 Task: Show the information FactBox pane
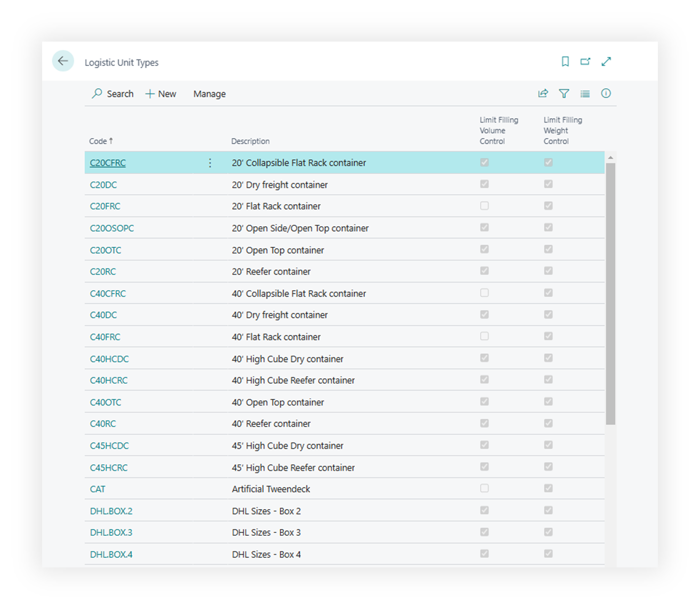(x=606, y=94)
